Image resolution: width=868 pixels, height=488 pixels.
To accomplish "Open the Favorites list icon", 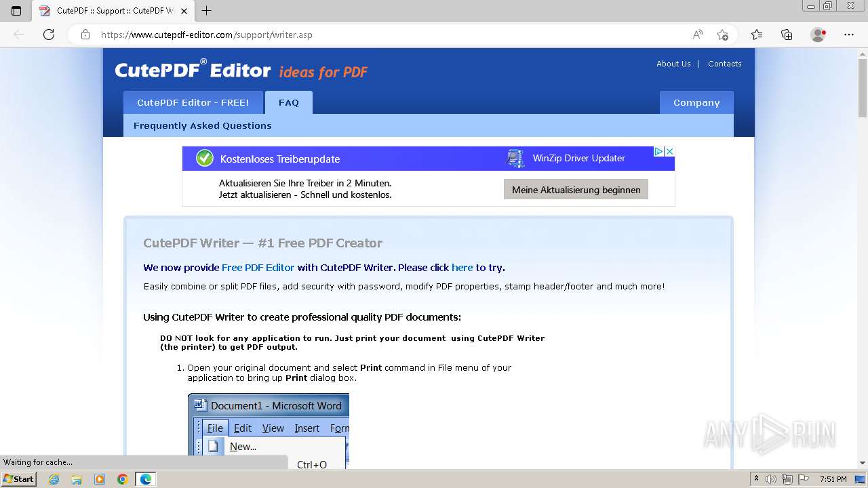I will (757, 35).
